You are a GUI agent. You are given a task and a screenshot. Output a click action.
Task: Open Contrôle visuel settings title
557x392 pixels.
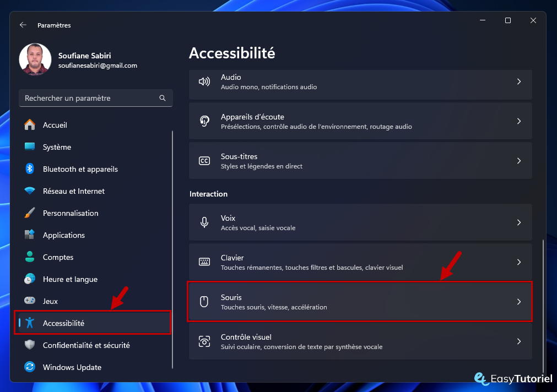[246, 337]
